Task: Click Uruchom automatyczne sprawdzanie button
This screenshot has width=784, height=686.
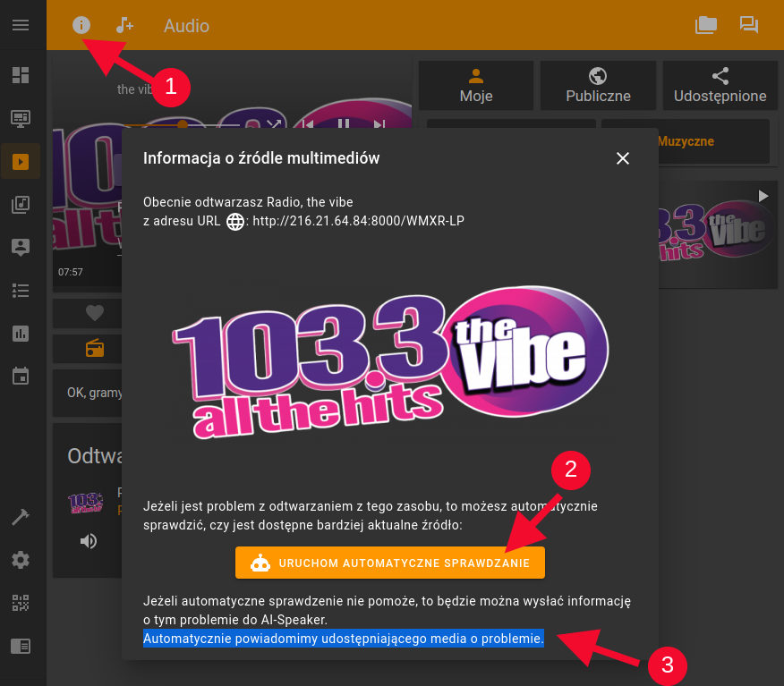Action: 390,563
